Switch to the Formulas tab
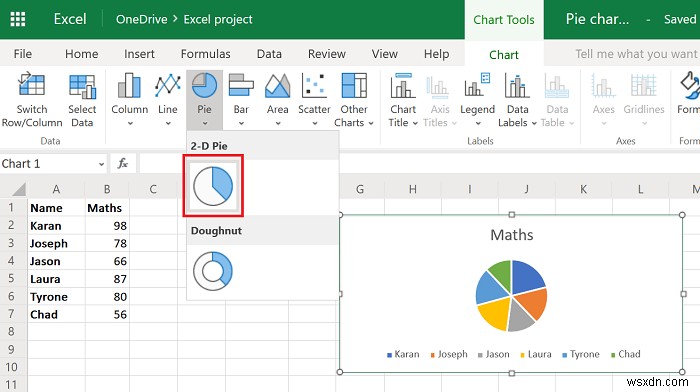This screenshot has width=700, height=392. click(205, 54)
